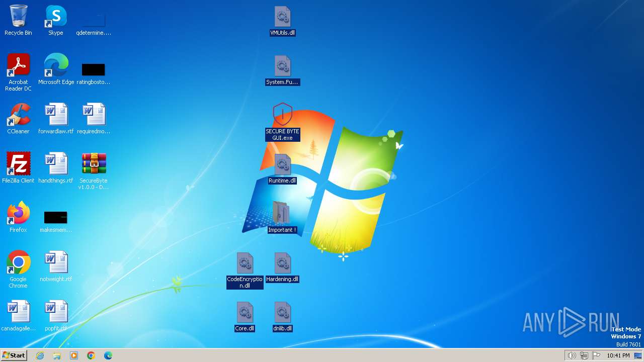Select the Google Chrome desktop shortcut

(x=18, y=270)
